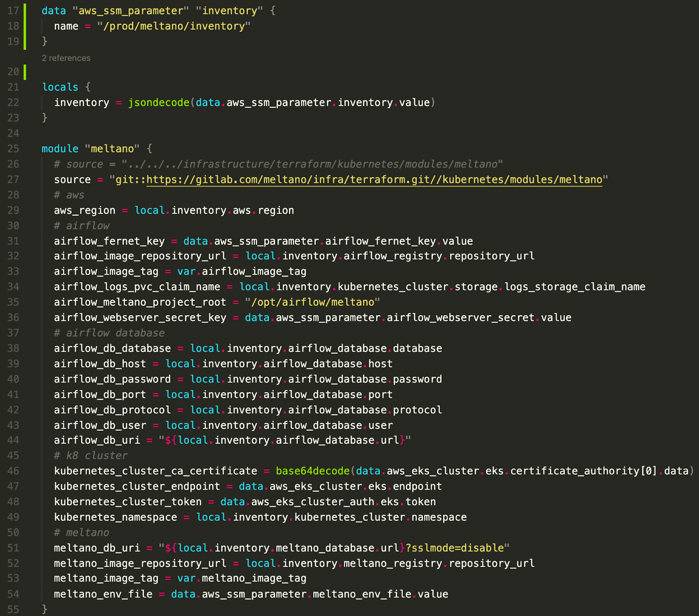Select the module "meltano" declaration
This screenshot has height=616, width=699.
(x=90, y=148)
